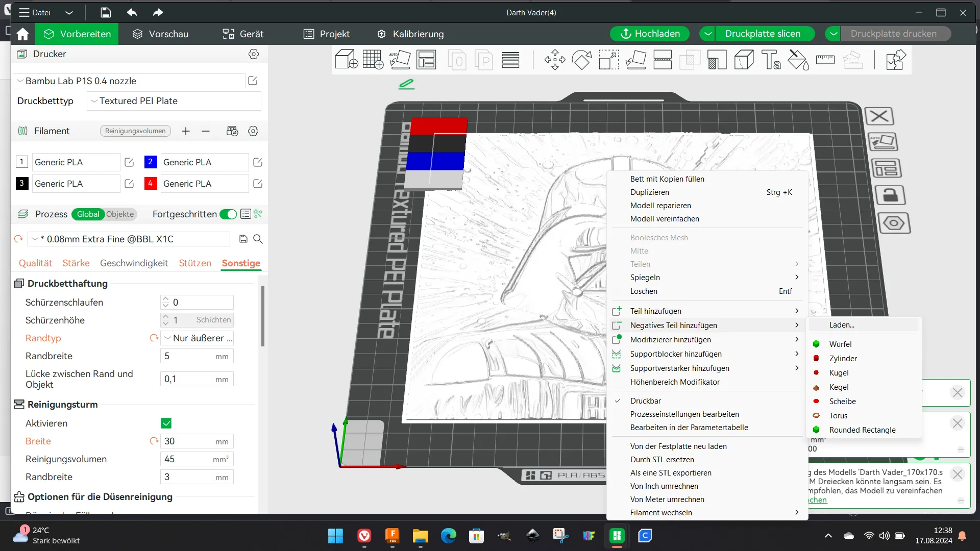The width and height of the screenshot is (980, 551).
Task: Open the dropdown arrow beside Druckplatte slicen
Action: pyautogui.click(x=708, y=34)
